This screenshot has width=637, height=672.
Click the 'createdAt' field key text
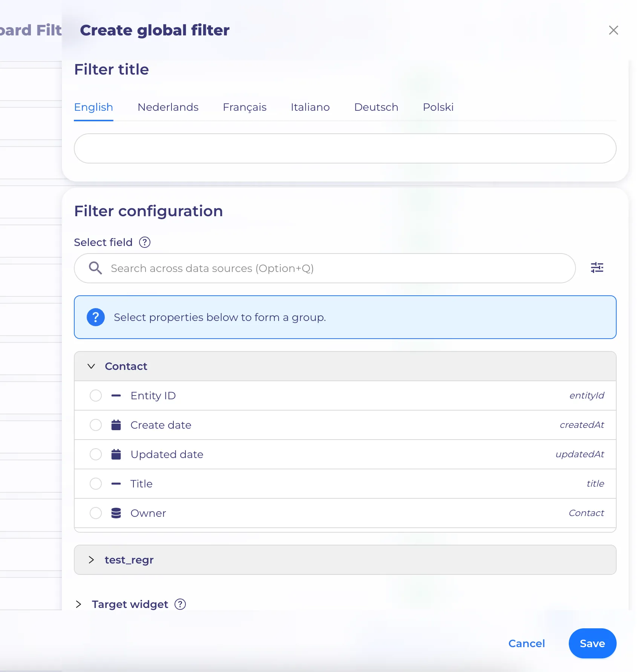tap(582, 425)
